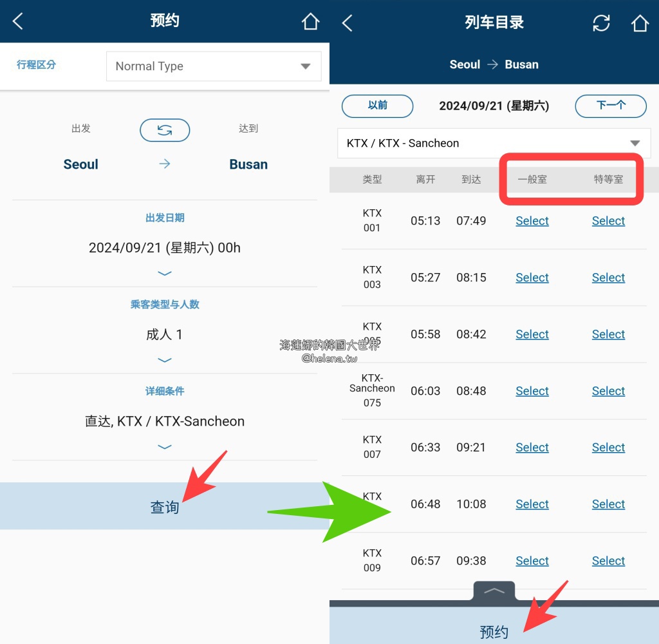The image size is (659, 644).
Task: Tap 下一个 to view next trains
Action: pyautogui.click(x=610, y=106)
